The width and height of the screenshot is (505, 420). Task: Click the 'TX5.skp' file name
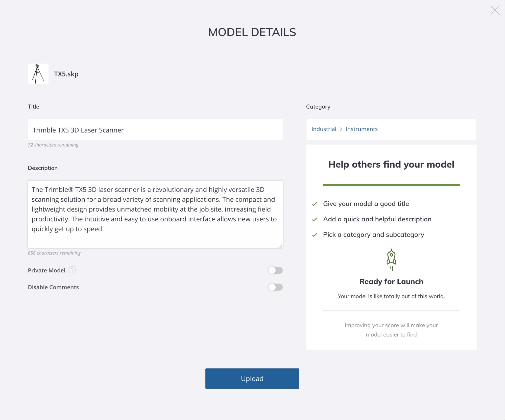point(66,74)
